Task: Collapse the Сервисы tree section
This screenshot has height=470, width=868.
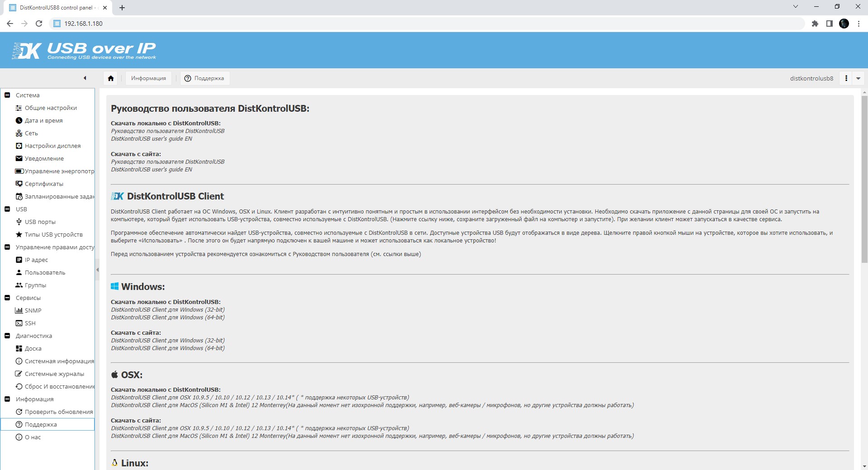Action: [7, 298]
